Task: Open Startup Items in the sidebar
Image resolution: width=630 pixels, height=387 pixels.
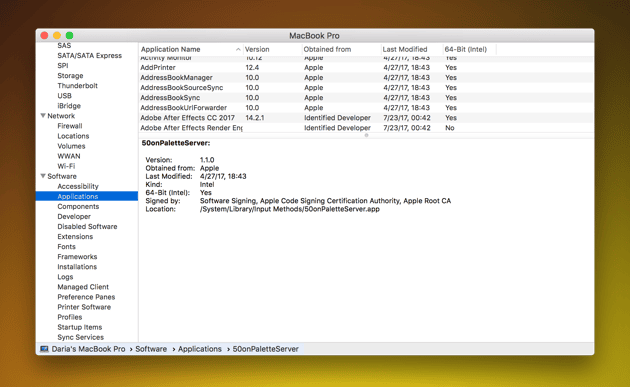Action: pos(80,327)
